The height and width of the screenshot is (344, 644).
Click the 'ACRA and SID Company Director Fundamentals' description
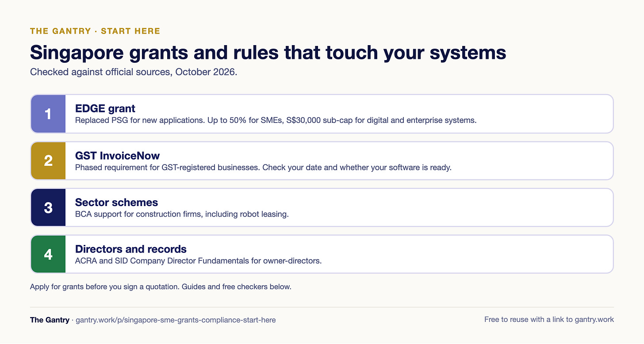click(198, 261)
